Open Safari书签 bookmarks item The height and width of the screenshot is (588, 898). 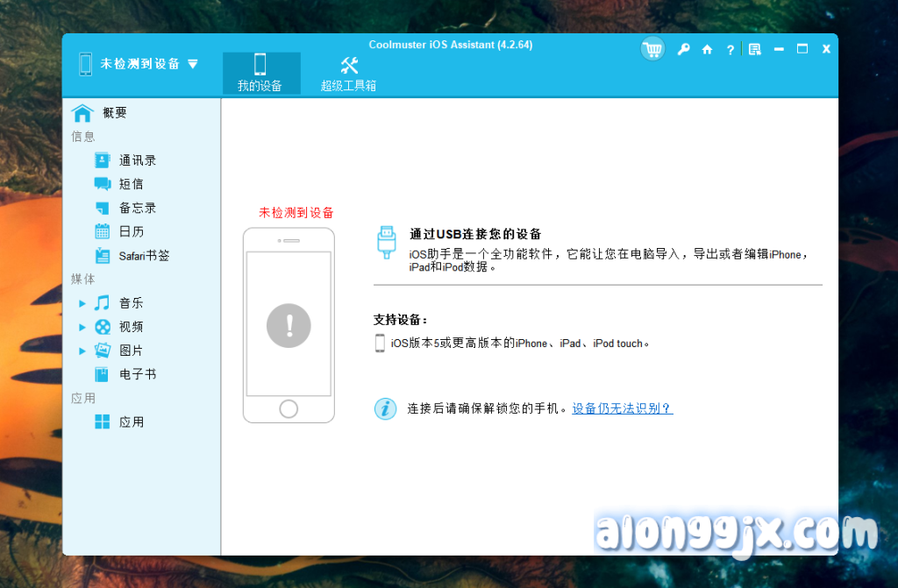pyautogui.click(x=144, y=256)
